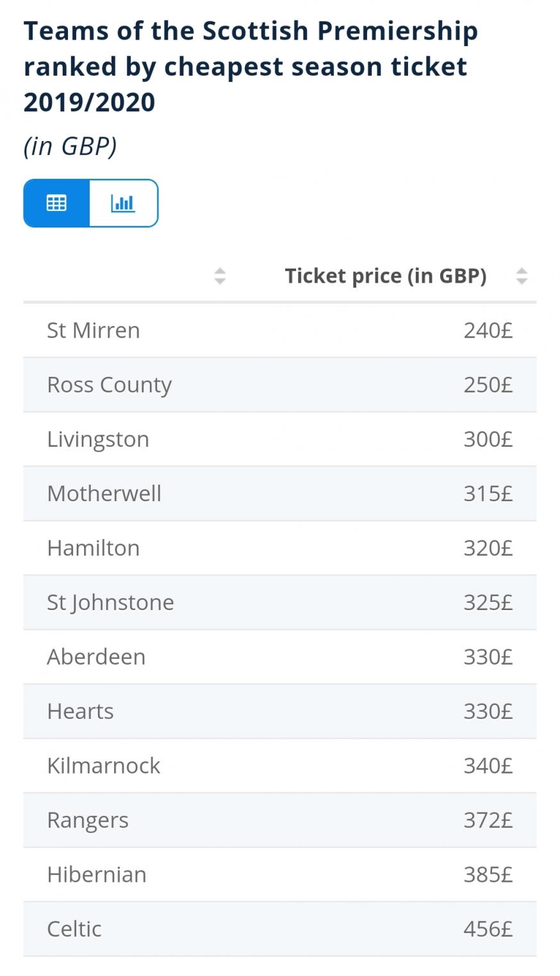Image resolution: width=560 pixels, height=976 pixels.
Task: Switch to the bar chart view
Action: (x=123, y=203)
